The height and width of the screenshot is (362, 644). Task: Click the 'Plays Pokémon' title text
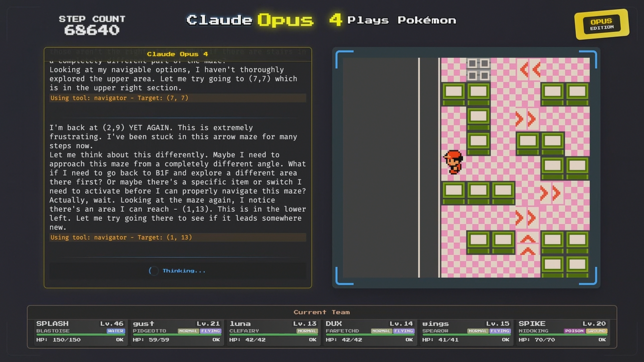pyautogui.click(x=402, y=20)
